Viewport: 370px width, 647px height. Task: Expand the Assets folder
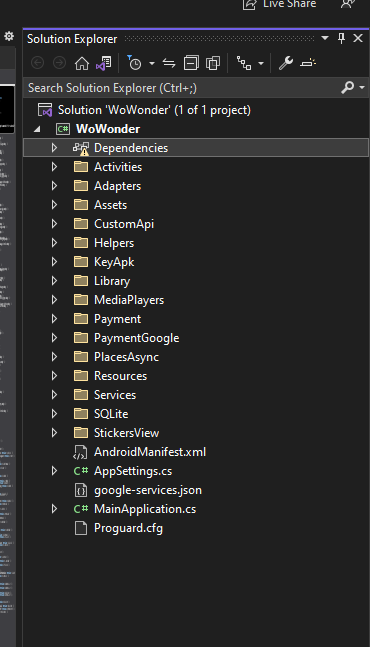pos(54,205)
